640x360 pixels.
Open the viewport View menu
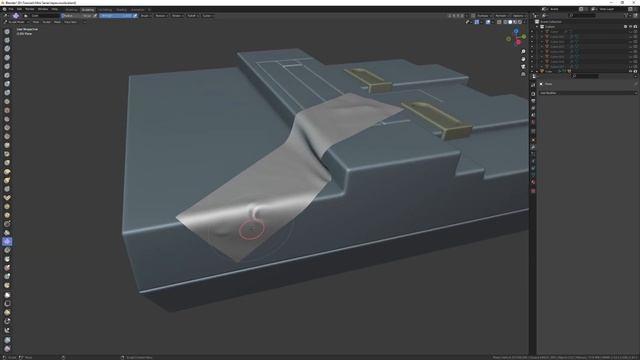point(36,22)
